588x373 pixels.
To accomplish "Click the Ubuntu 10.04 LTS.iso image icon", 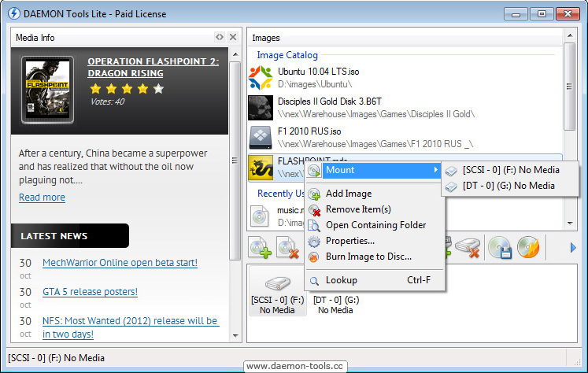I will [x=261, y=78].
